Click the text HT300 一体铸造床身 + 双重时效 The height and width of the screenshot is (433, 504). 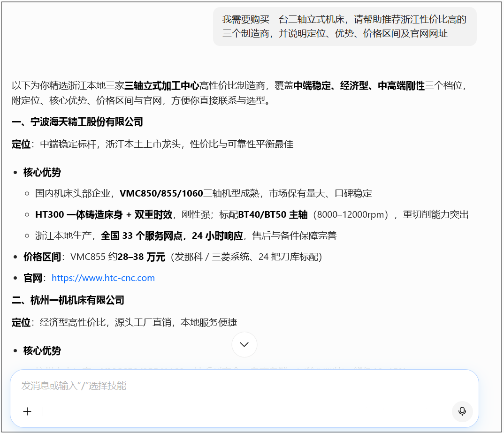pos(104,214)
